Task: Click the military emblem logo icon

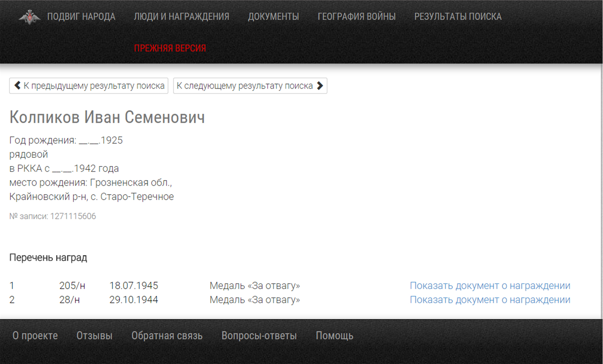Action: [29, 17]
